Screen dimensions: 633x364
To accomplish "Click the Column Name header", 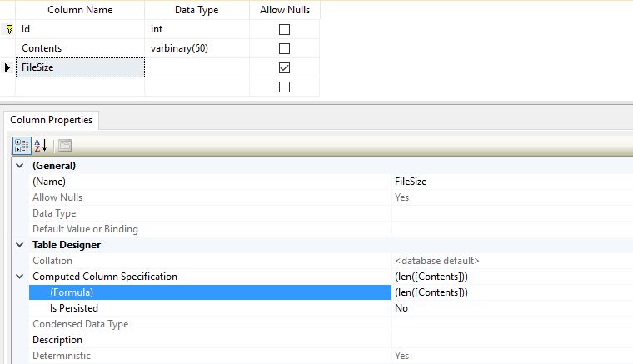I will point(80,10).
